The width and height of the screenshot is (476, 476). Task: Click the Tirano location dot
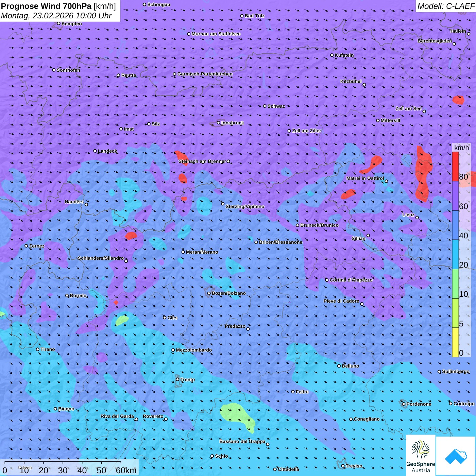pos(38,349)
